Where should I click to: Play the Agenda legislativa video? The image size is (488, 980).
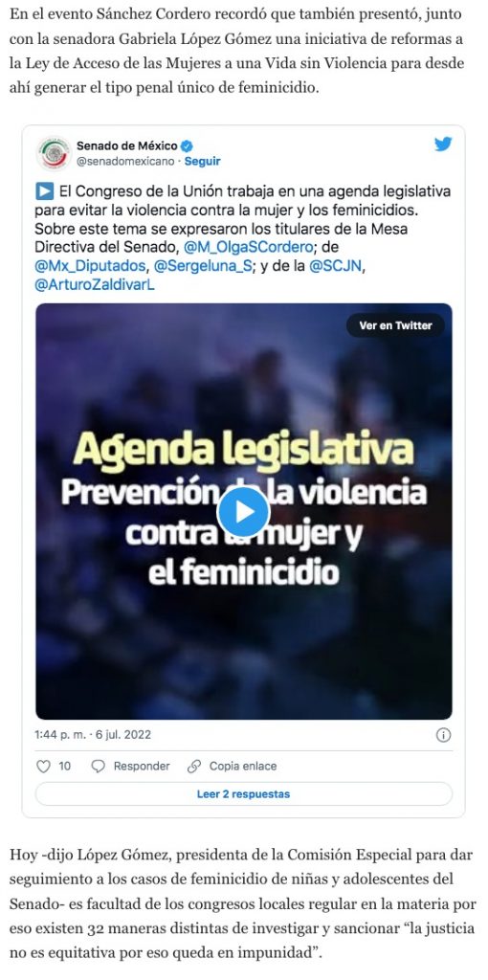point(243,512)
